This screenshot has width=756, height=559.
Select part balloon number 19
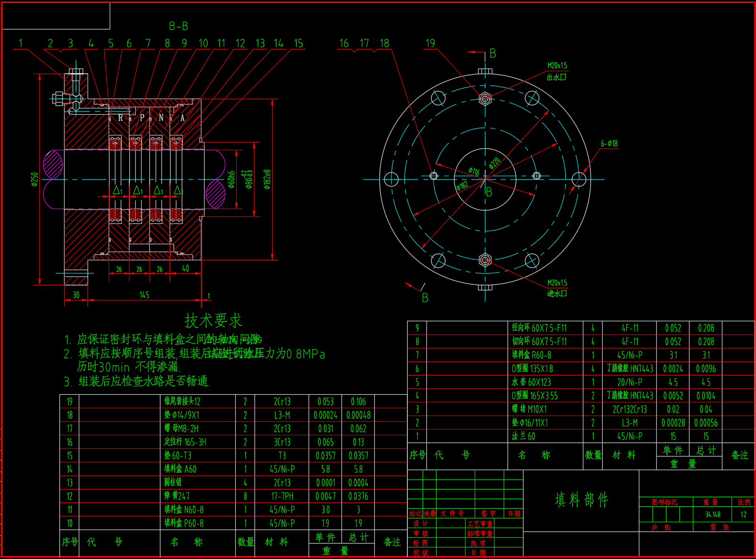pyautogui.click(x=430, y=43)
